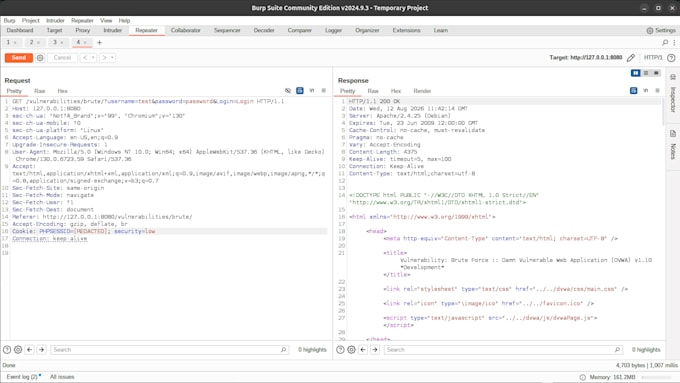Toggle hide non-printable characters in Request
Image resolution: width=680 pixels, height=383 pixels.
[288, 91]
